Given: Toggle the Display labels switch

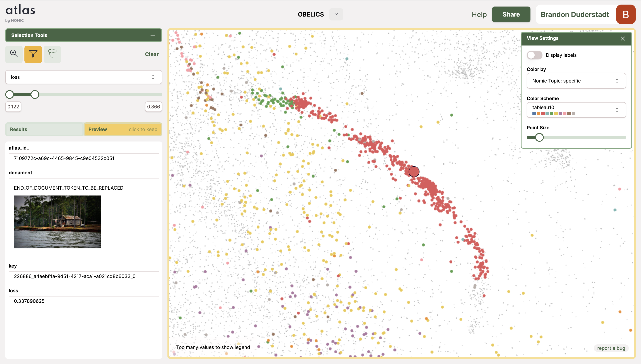Looking at the screenshot, I should click(x=534, y=55).
